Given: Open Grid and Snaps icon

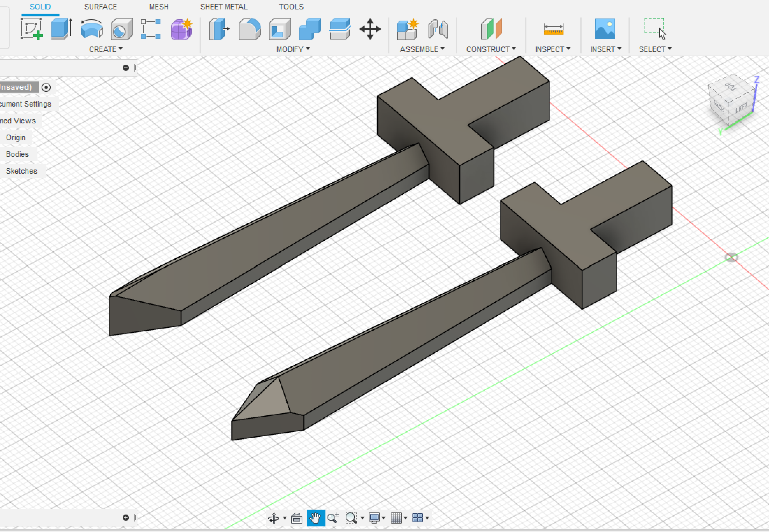Looking at the screenshot, I should tap(396, 518).
